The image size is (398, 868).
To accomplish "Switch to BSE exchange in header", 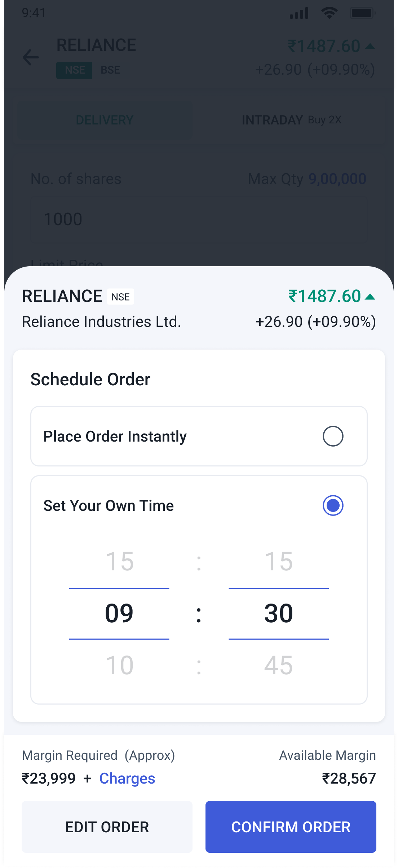I will pyautogui.click(x=110, y=70).
